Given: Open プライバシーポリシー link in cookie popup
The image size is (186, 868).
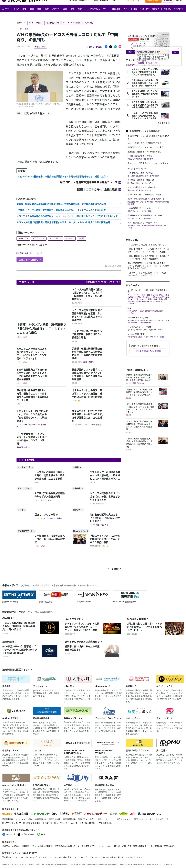Looking at the screenshot, I should tap(153, 63).
